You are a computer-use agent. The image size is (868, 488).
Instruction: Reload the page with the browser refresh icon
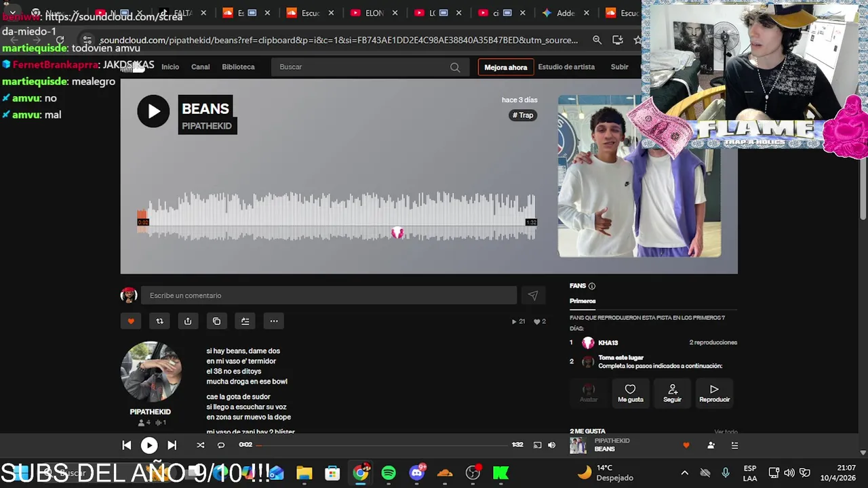[x=60, y=40]
